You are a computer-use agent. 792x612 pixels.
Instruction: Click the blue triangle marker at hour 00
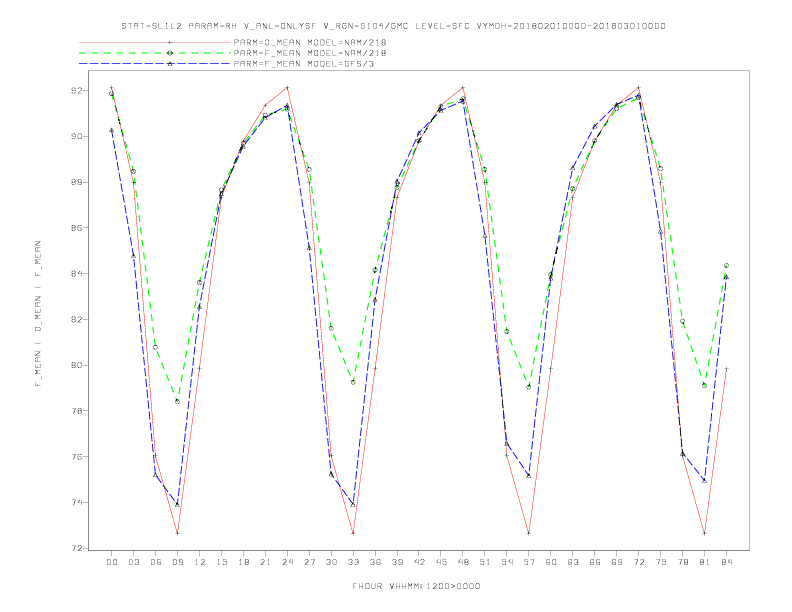coord(112,130)
